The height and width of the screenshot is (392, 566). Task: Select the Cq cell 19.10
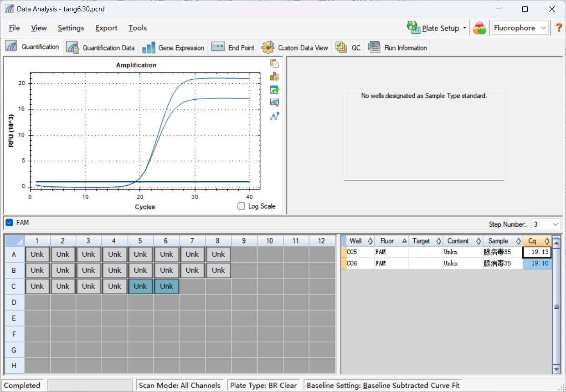point(537,264)
